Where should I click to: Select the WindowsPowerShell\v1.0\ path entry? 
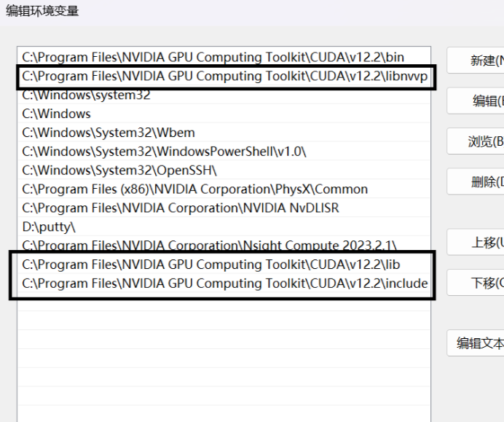(224, 152)
